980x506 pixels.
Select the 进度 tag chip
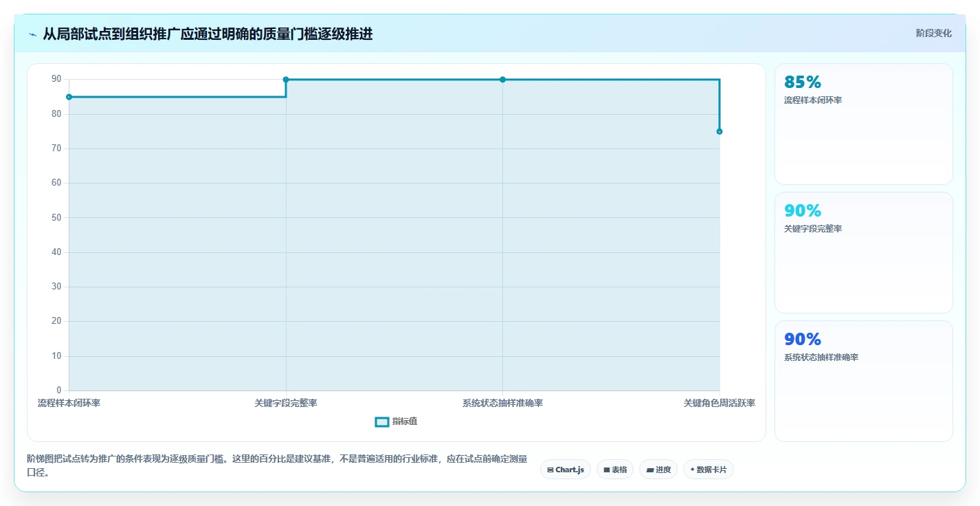point(658,470)
